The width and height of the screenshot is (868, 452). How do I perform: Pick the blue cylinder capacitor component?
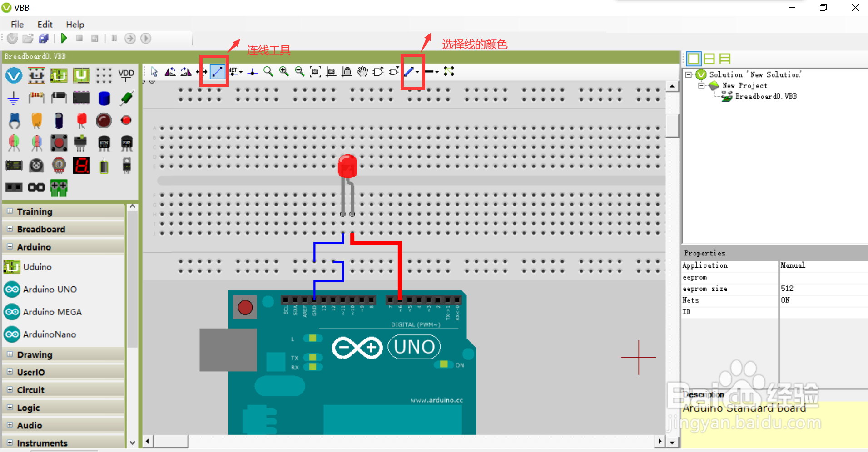pos(104,98)
